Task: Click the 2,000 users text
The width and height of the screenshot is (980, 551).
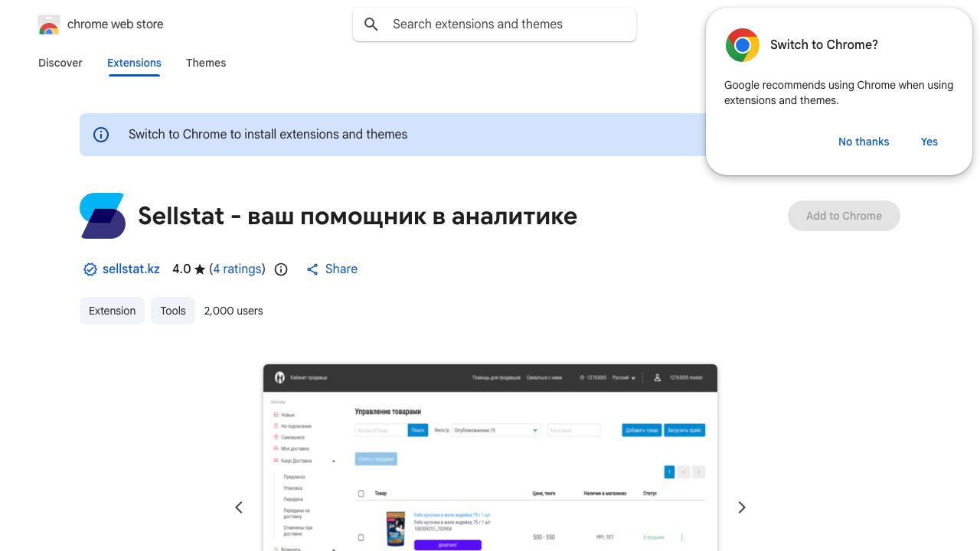Action: (x=234, y=311)
